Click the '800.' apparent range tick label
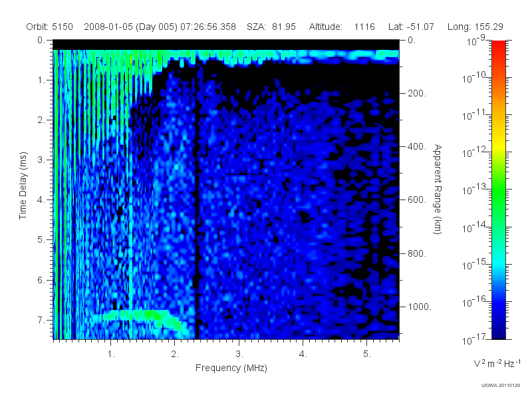The width and height of the screenshot is (532, 399). pyautogui.click(x=417, y=253)
